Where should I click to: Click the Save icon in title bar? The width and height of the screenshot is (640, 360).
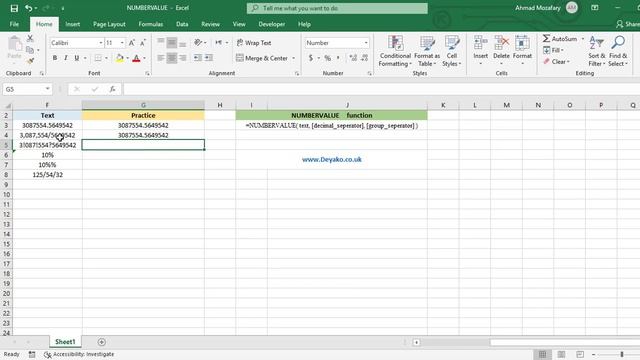14,8
